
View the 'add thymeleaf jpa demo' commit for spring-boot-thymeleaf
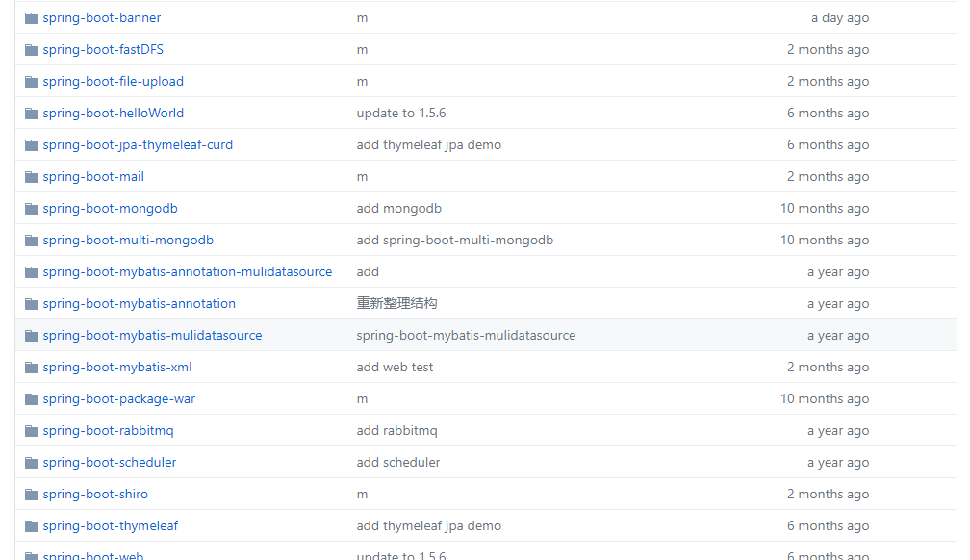click(x=429, y=526)
